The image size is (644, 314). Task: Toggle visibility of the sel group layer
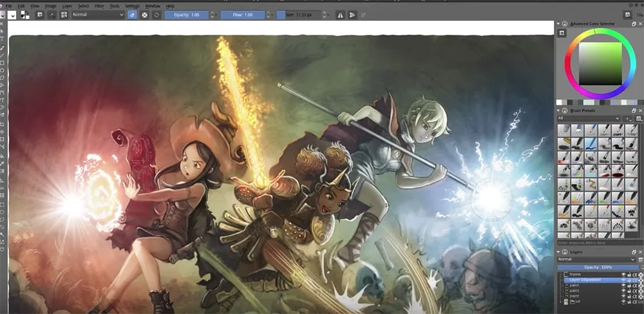[623, 302]
